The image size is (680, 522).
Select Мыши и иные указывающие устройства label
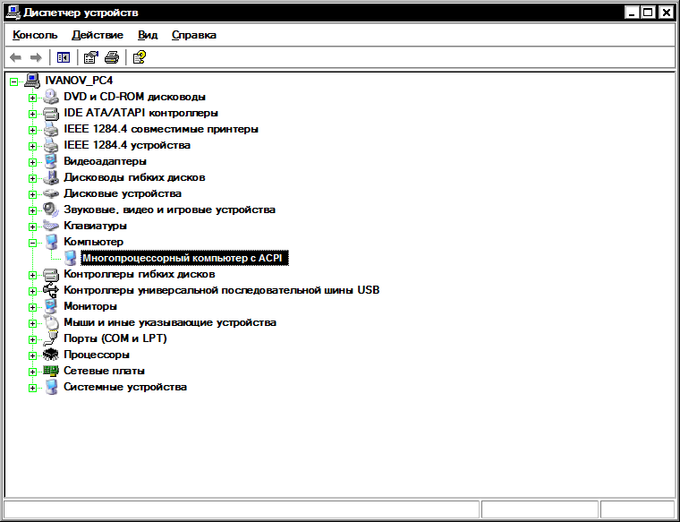click(170, 323)
